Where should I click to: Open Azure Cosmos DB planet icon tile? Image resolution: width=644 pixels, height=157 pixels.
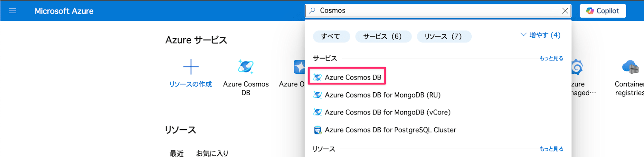click(x=246, y=67)
